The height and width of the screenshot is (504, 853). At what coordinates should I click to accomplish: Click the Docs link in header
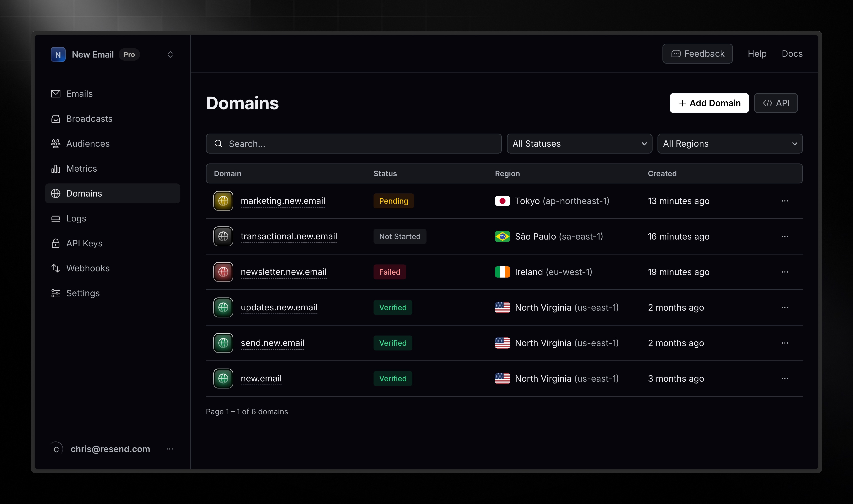coord(792,54)
